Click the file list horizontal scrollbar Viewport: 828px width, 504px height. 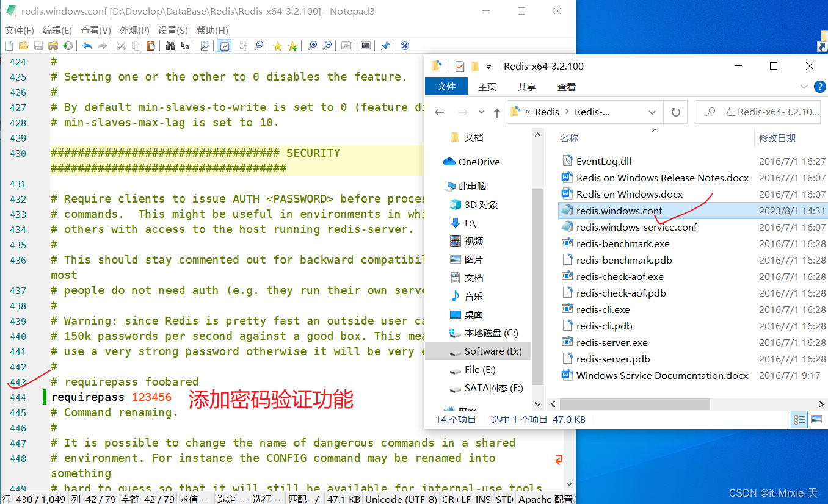(x=635, y=404)
